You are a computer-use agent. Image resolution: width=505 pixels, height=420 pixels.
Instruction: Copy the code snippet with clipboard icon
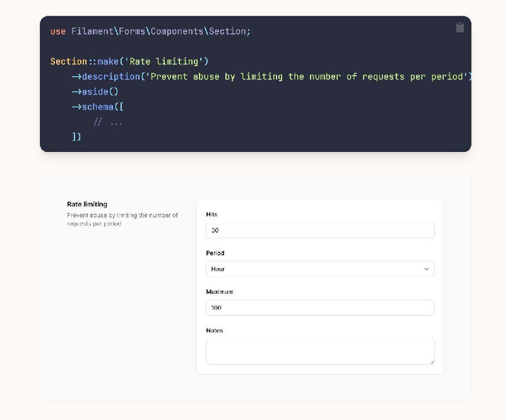(x=460, y=28)
